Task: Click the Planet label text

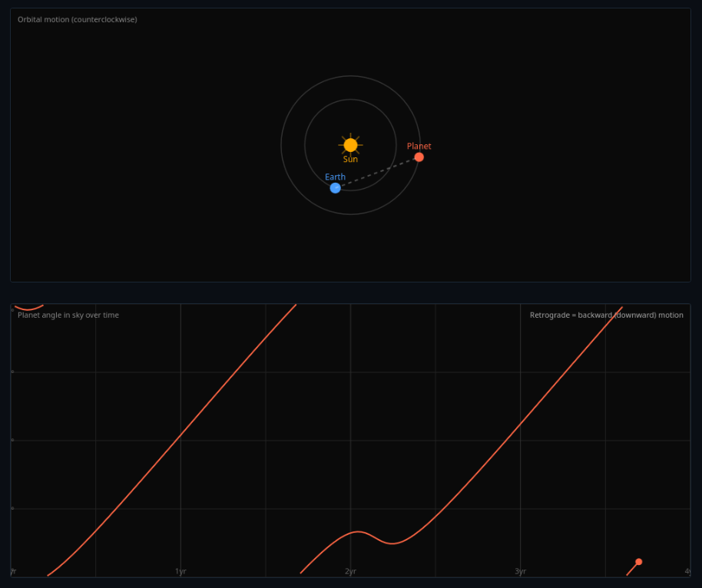Action: pos(419,146)
